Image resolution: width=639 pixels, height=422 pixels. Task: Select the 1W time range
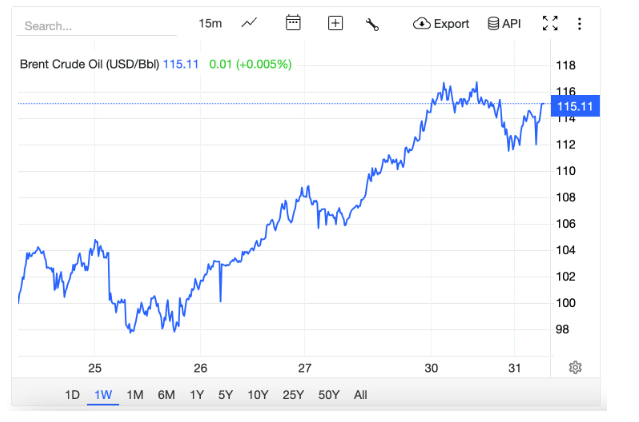[102, 394]
